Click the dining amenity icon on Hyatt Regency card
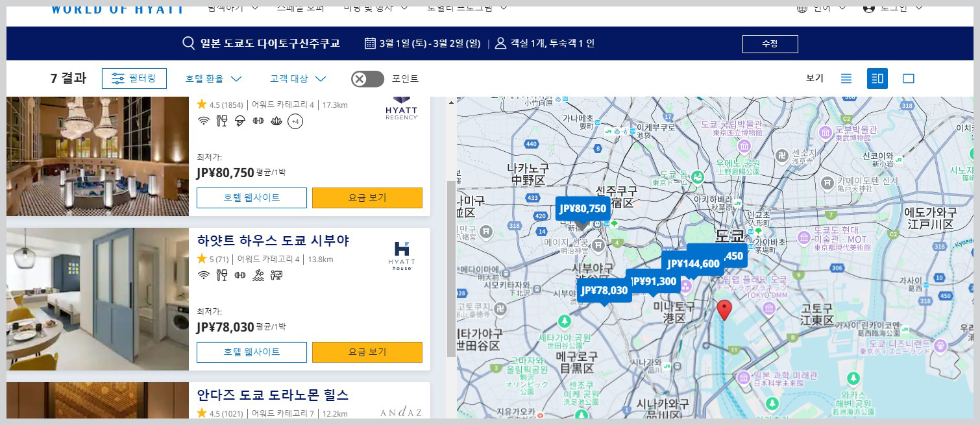The height and width of the screenshot is (425, 980). (x=221, y=121)
